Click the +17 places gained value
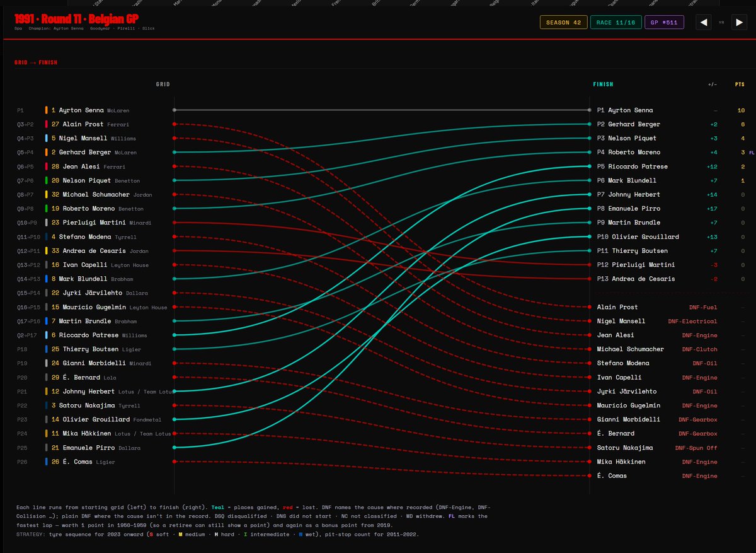The image size is (756, 553). coord(713,208)
